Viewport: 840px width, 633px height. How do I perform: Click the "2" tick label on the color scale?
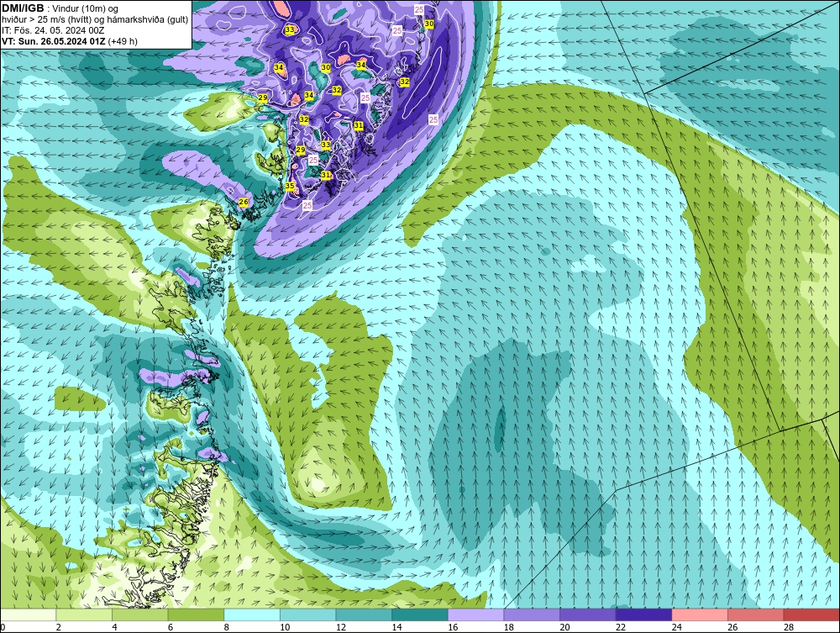coord(59,627)
